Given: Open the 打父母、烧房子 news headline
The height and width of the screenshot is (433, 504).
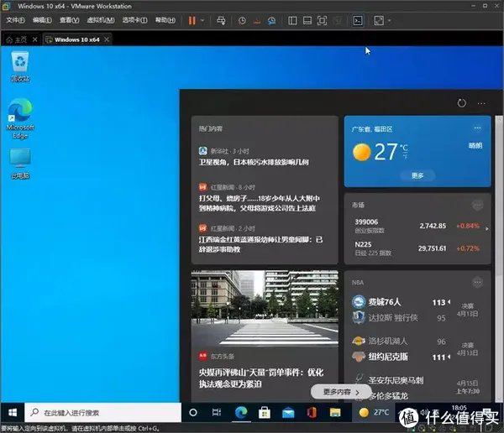Looking at the screenshot, I should pos(259,203).
